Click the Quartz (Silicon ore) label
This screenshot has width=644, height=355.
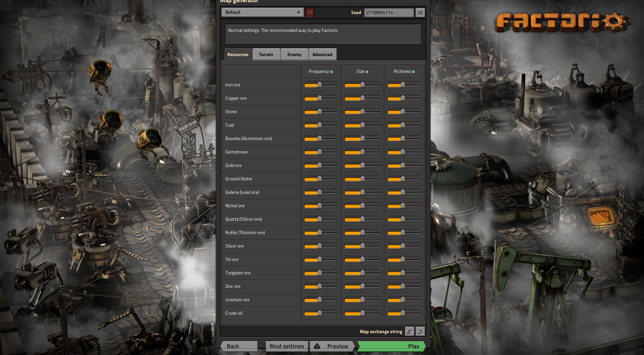pos(244,219)
